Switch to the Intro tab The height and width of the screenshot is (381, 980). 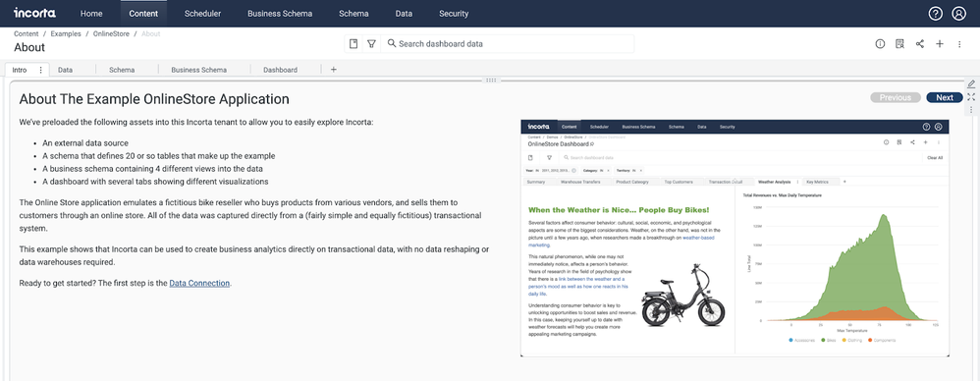pyautogui.click(x=20, y=70)
